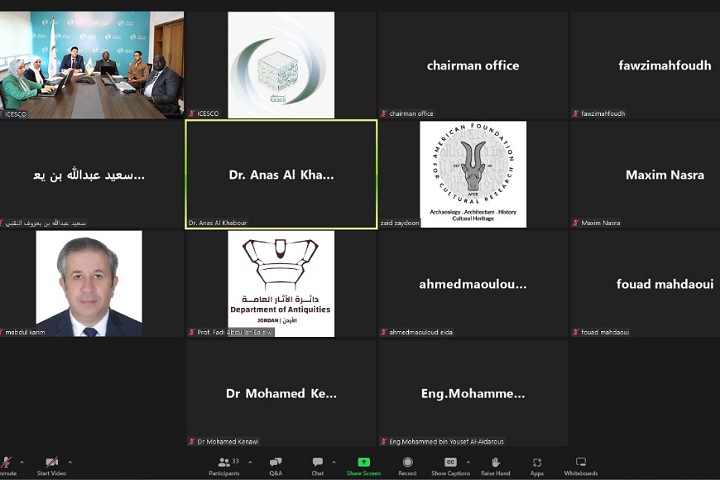Open the Q&A panel
This screenshot has height=480, width=720.
click(x=275, y=463)
